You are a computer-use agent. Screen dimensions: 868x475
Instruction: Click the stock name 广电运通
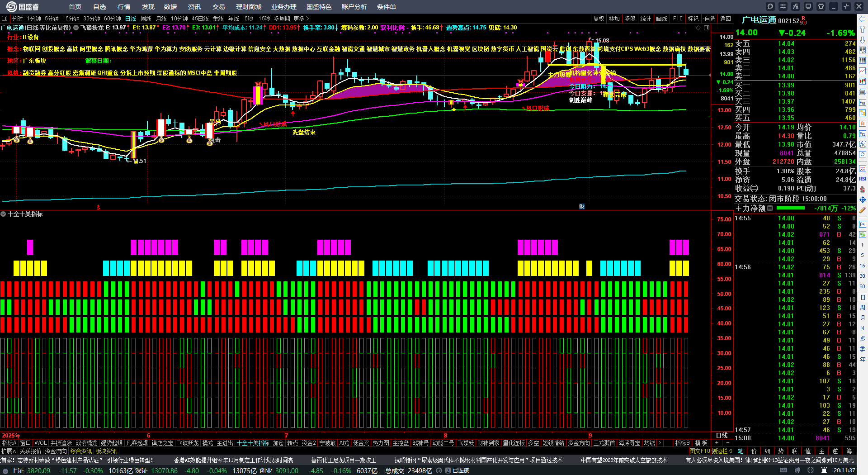(759, 20)
